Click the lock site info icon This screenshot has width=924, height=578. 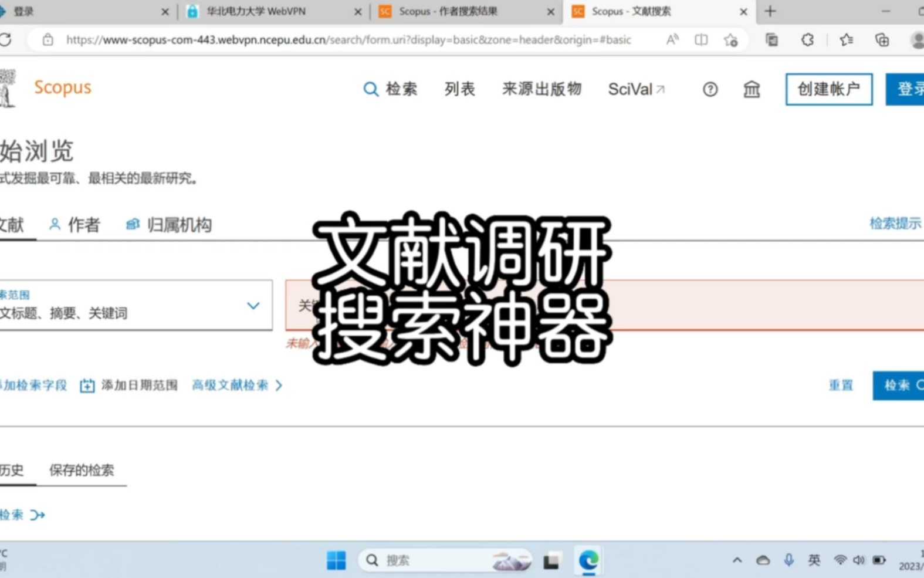point(48,40)
